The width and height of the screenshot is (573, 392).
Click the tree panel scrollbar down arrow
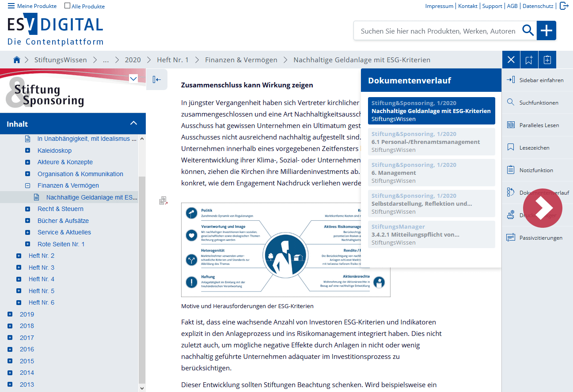point(142,388)
